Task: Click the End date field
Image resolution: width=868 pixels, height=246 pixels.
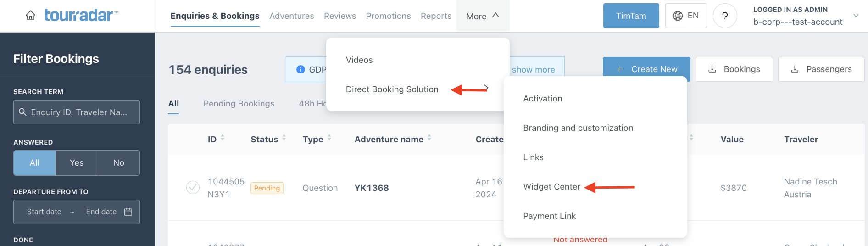Action: tap(101, 212)
